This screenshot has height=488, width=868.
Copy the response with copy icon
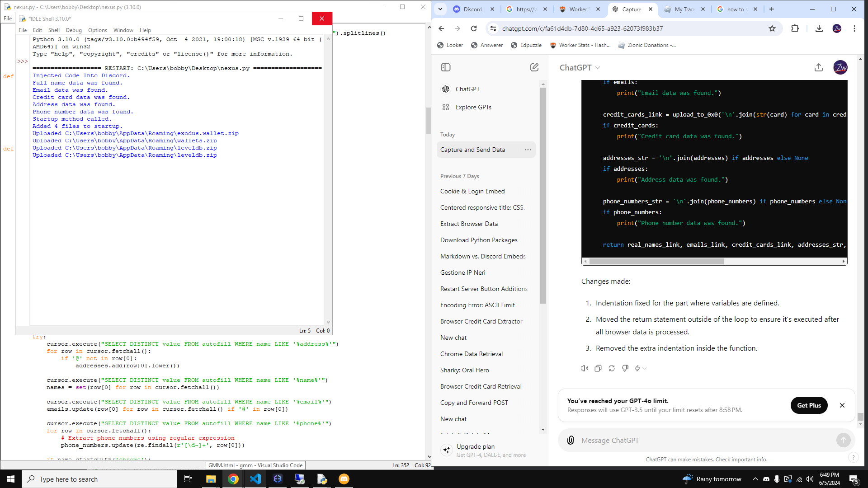(x=598, y=368)
